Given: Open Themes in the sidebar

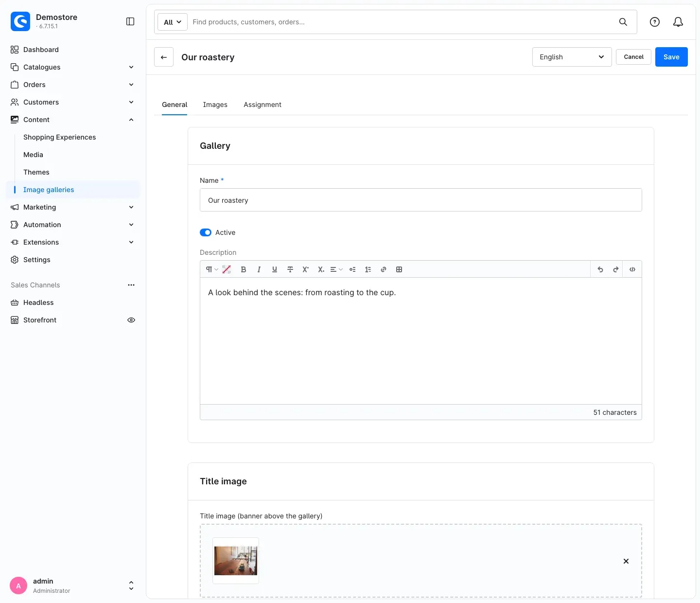Looking at the screenshot, I should pos(36,172).
